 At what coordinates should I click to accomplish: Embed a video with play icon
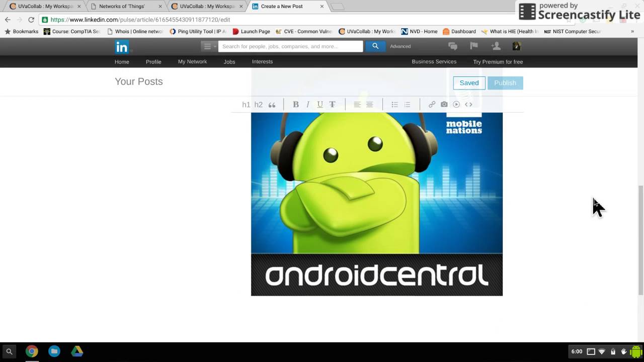456,105
